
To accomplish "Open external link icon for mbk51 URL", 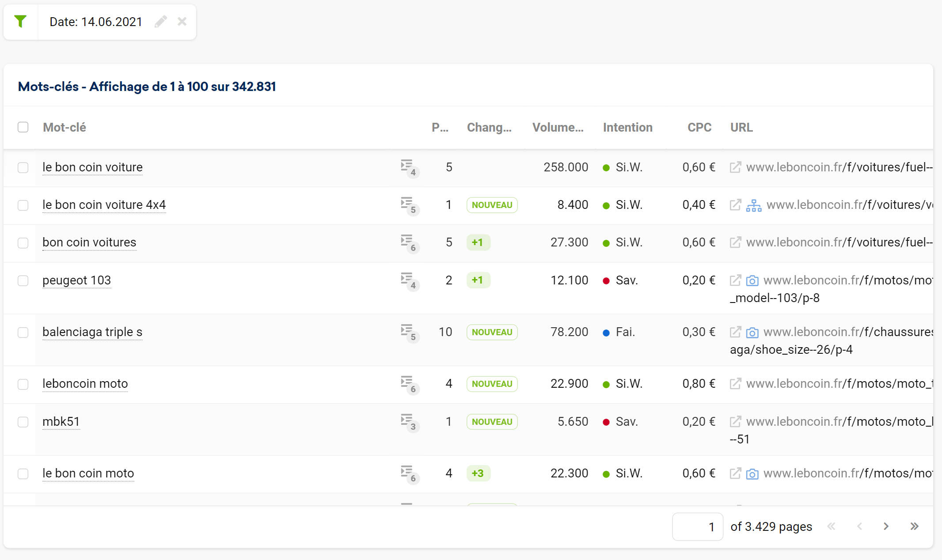I will click(x=735, y=422).
